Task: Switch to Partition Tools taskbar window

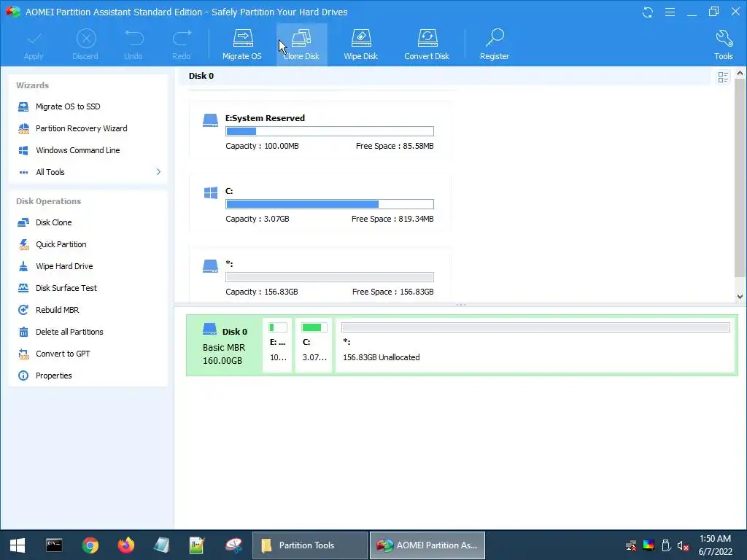Action: [309, 545]
